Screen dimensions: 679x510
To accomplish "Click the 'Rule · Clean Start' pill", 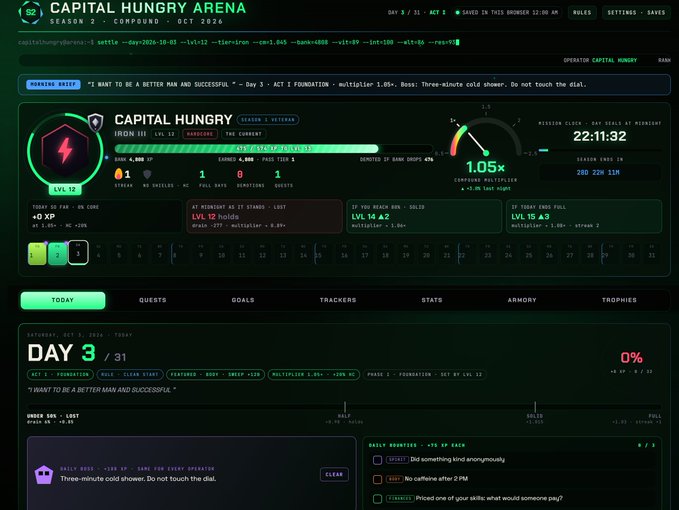I will click(x=130, y=374).
